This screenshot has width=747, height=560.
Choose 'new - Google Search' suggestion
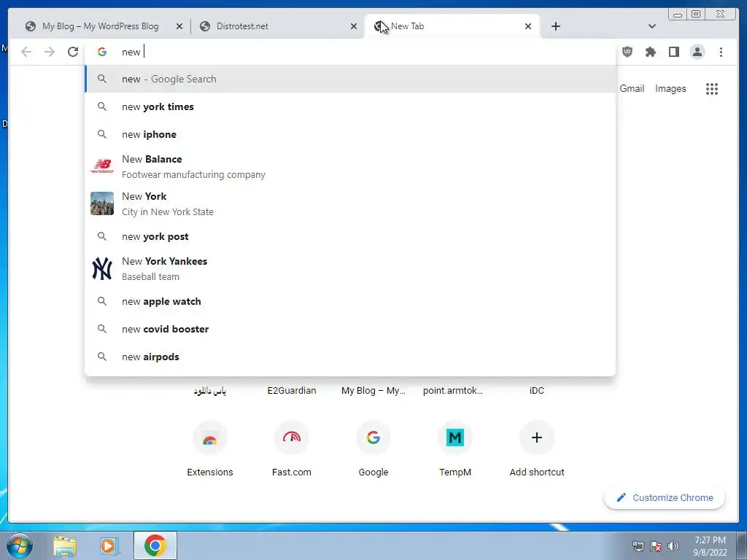coord(350,79)
